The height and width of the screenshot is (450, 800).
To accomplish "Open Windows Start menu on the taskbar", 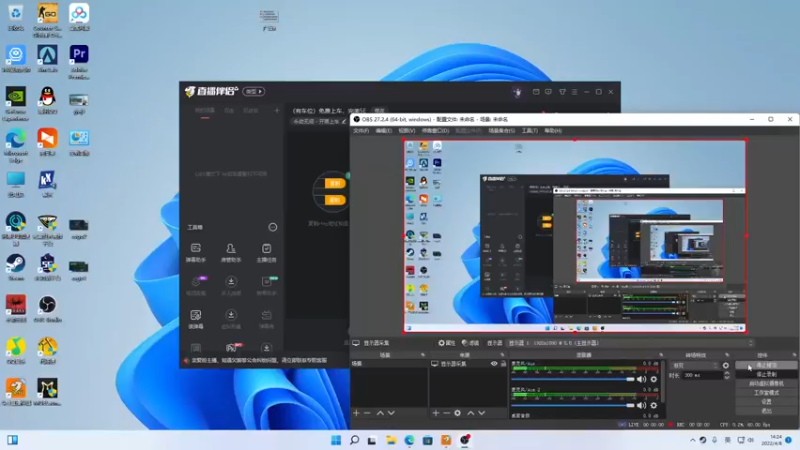I will click(x=336, y=440).
